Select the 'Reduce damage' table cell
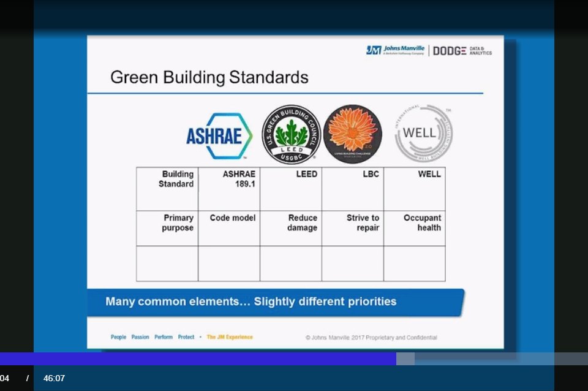The image size is (588, 391). tap(291, 229)
